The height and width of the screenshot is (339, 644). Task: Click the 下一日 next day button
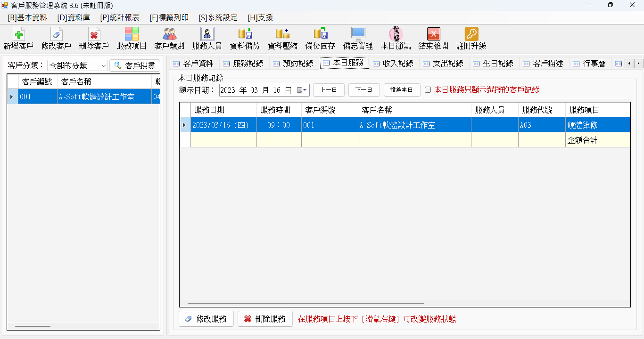click(x=364, y=90)
